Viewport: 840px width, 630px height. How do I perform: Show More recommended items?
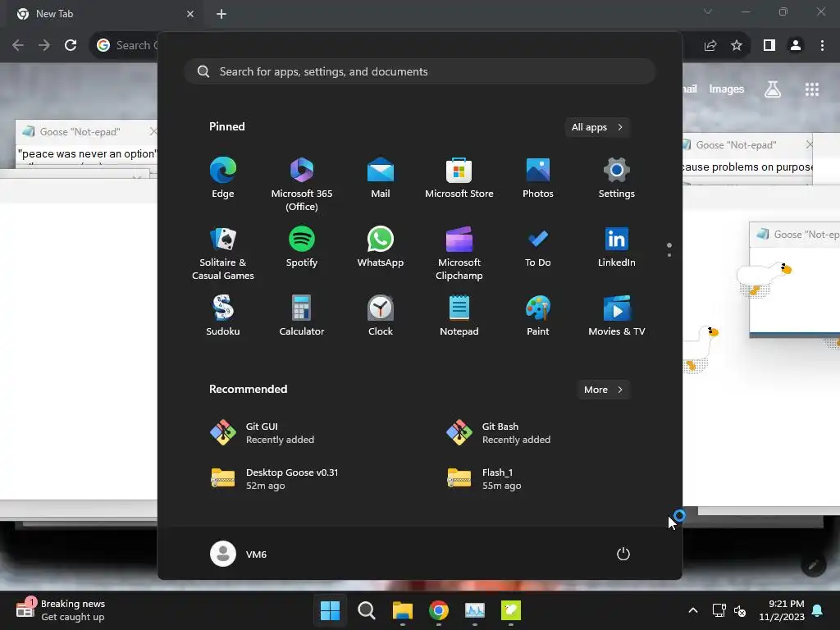pyautogui.click(x=603, y=390)
